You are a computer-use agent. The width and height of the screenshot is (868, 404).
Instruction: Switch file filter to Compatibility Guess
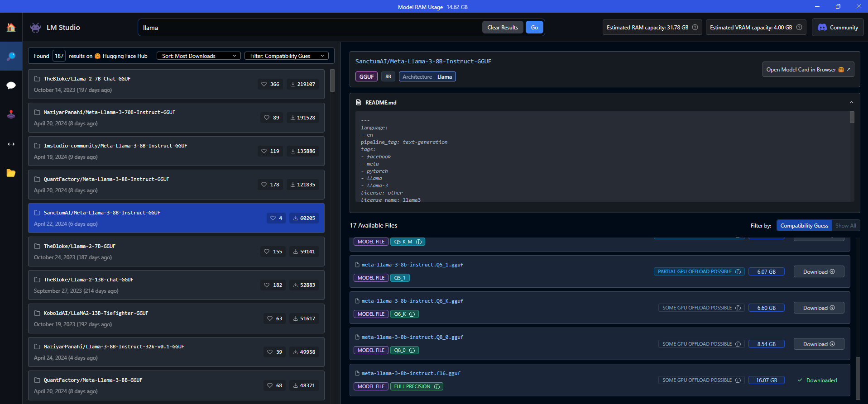804,225
